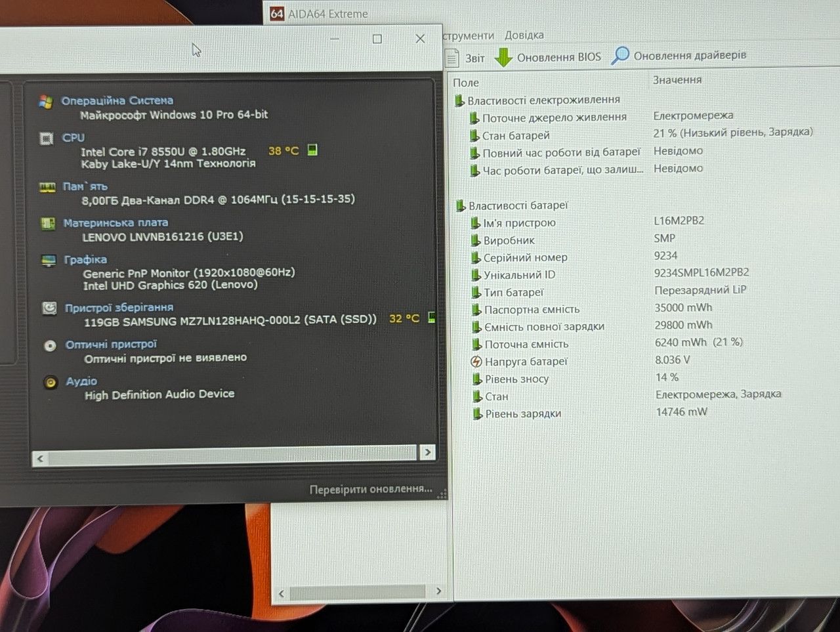Click the Значення column header

pos(677,79)
